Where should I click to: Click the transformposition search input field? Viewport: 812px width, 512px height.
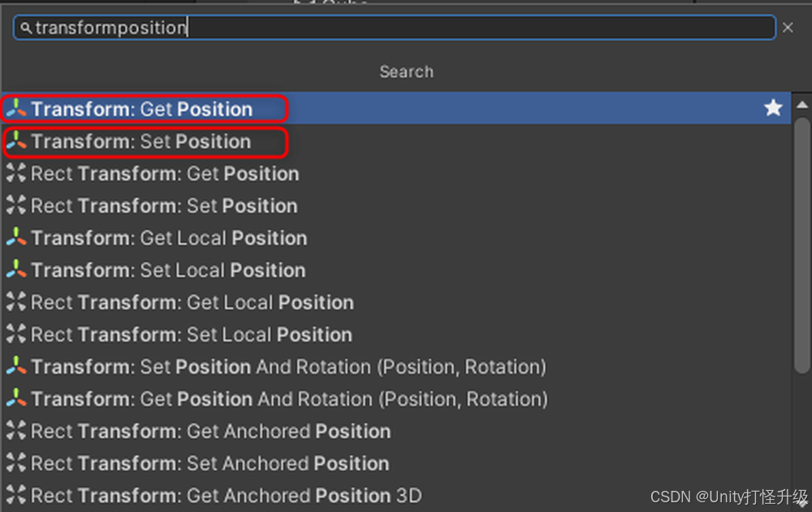(x=395, y=28)
